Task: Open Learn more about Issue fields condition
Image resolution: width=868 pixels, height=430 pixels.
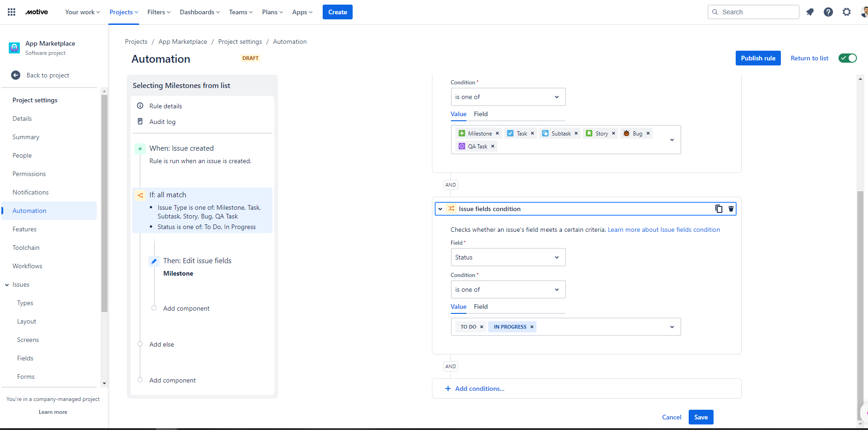Action: (664, 230)
